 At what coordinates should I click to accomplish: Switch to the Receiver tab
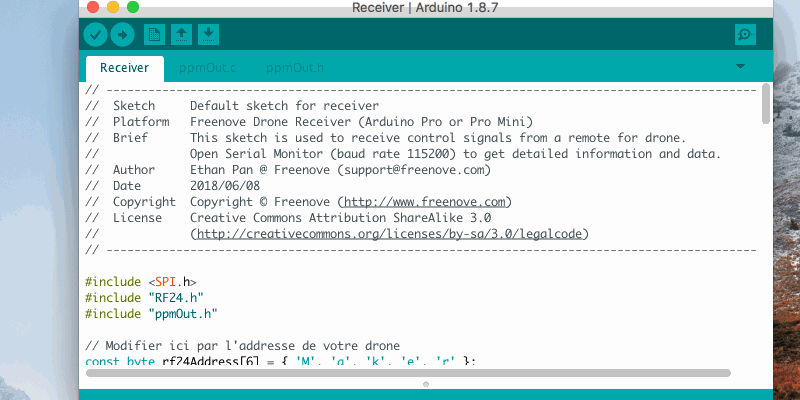pyautogui.click(x=124, y=68)
